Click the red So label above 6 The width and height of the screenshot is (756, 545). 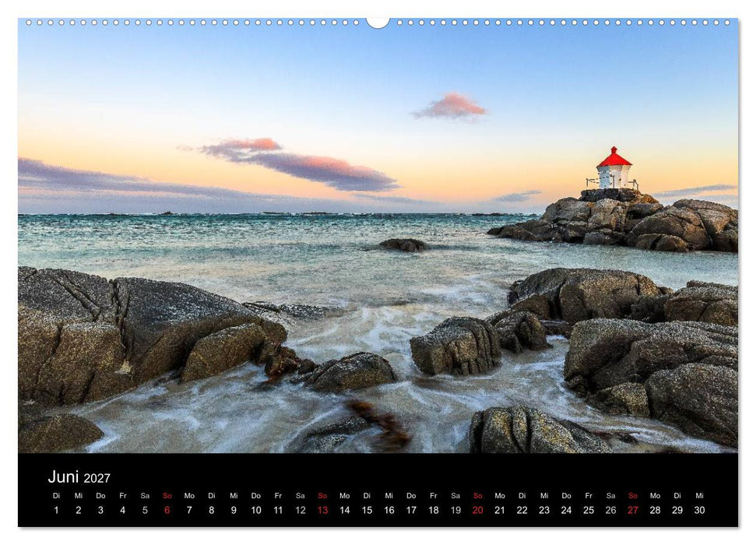pyautogui.click(x=167, y=496)
